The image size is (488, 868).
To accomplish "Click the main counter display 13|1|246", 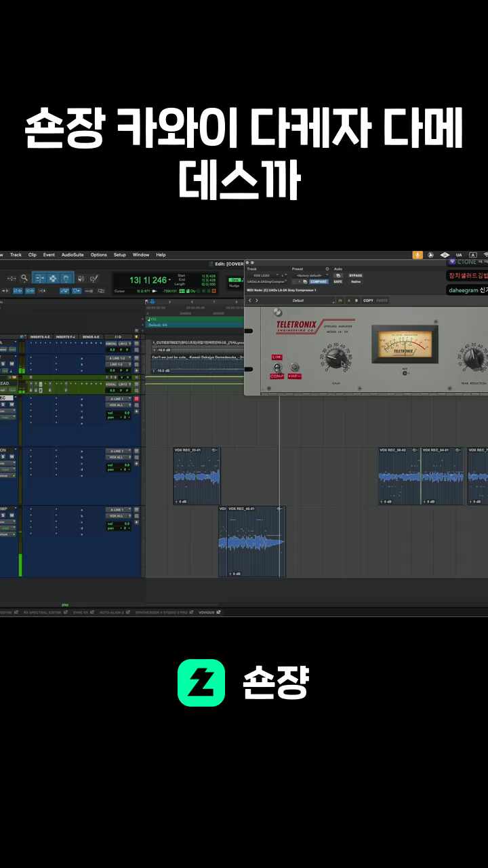I will click(x=148, y=280).
